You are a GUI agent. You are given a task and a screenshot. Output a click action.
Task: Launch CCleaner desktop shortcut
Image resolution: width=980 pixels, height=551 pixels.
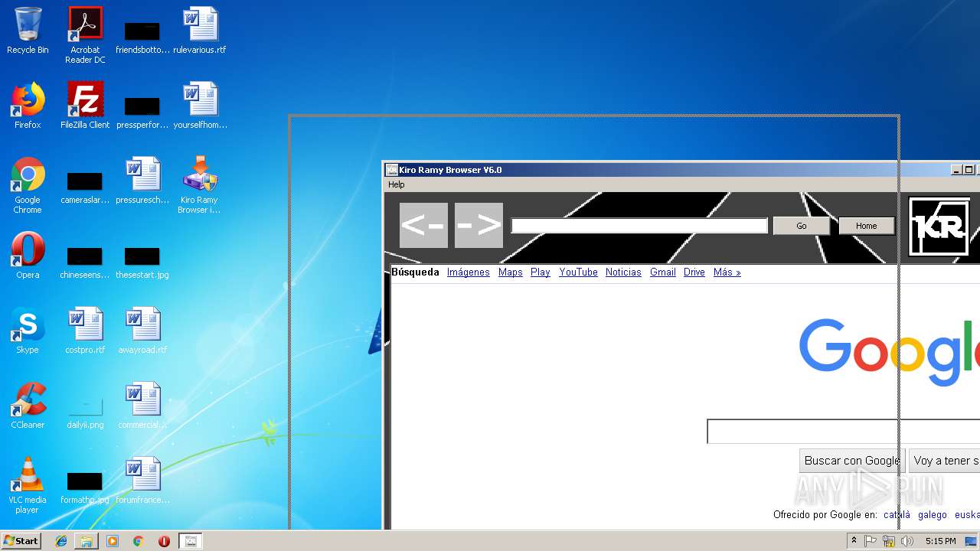point(28,406)
